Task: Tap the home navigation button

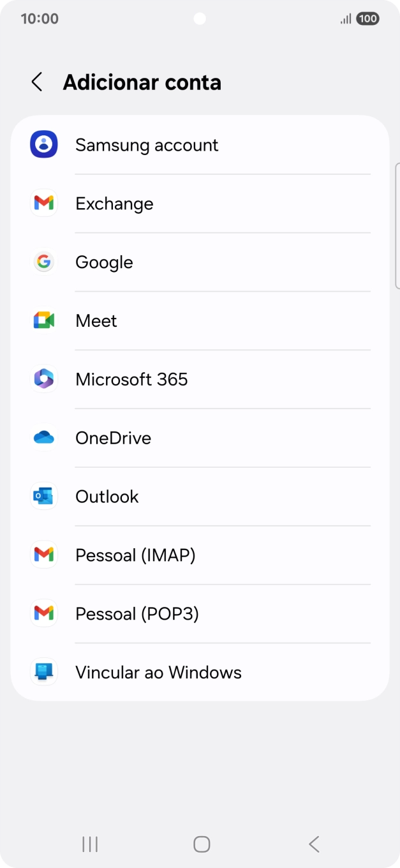Action: (x=202, y=844)
